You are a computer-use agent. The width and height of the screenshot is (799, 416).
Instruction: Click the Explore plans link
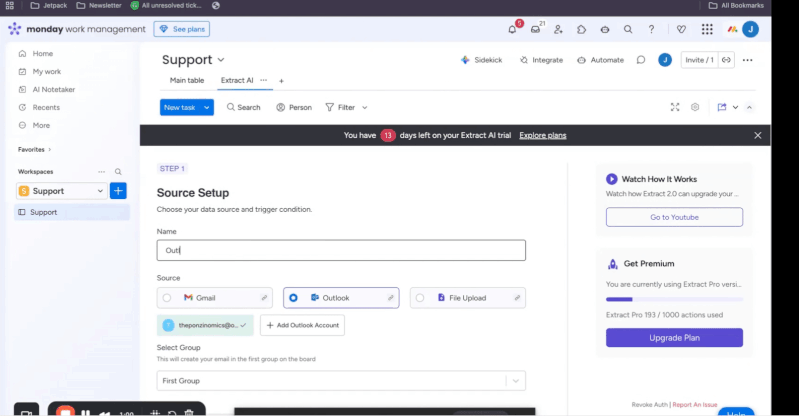click(543, 136)
